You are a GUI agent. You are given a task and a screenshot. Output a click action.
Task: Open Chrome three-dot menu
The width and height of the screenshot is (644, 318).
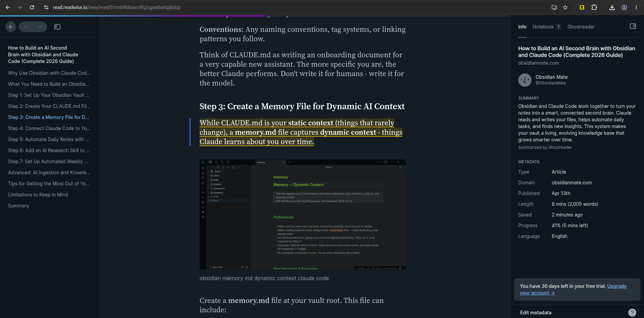click(x=636, y=7)
